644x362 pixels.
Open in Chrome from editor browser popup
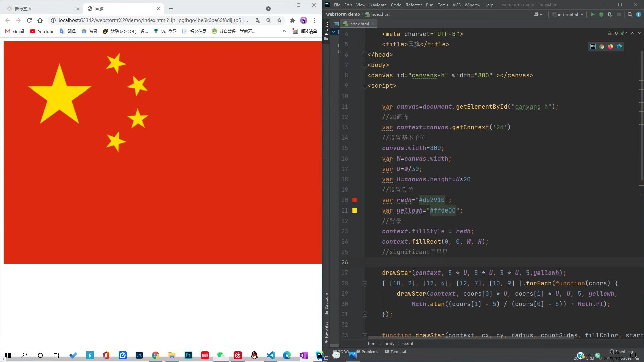click(602, 47)
